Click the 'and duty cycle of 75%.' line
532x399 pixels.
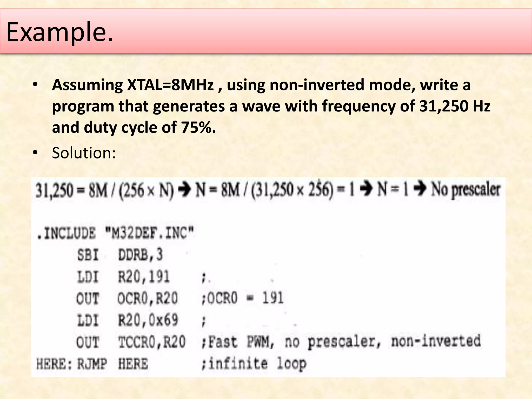tap(134, 128)
